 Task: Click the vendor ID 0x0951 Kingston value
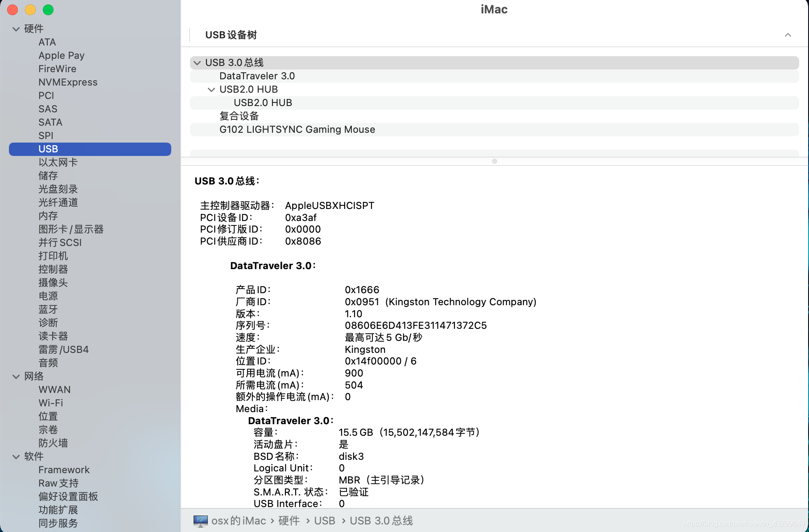tap(441, 302)
